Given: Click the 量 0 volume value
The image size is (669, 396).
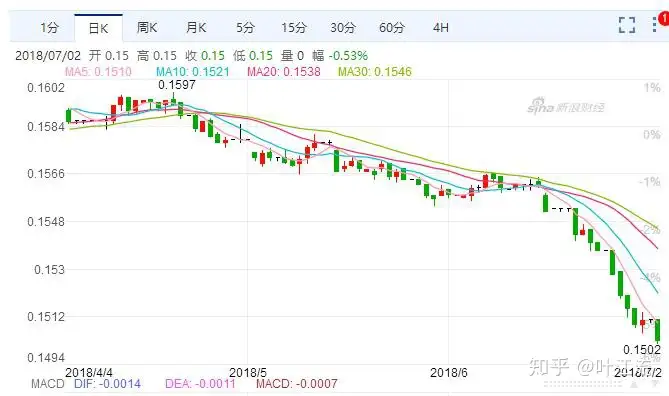Looking at the screenshot, I should 292,56.
